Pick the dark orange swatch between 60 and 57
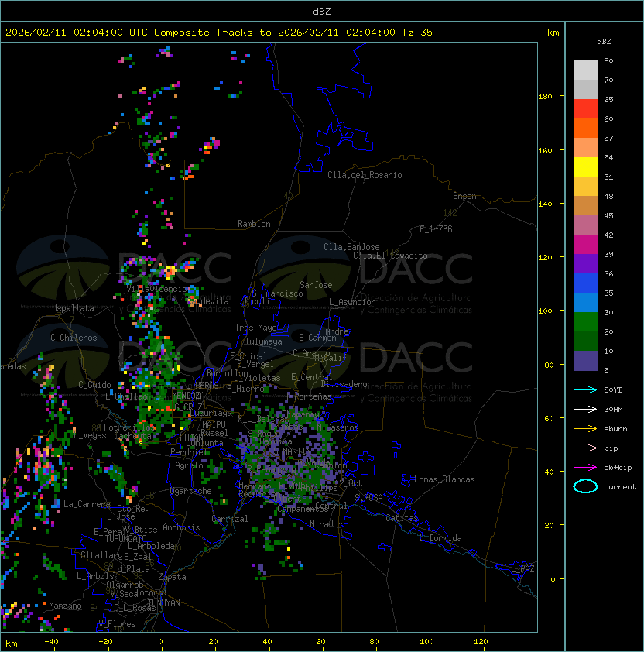644x652 pixels. tap(585, 128)
